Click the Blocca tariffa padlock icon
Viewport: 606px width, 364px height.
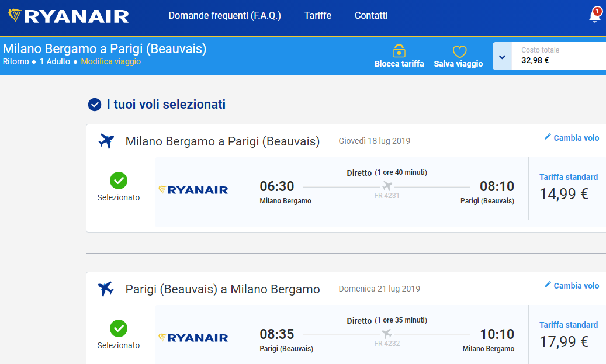point(399,51)
